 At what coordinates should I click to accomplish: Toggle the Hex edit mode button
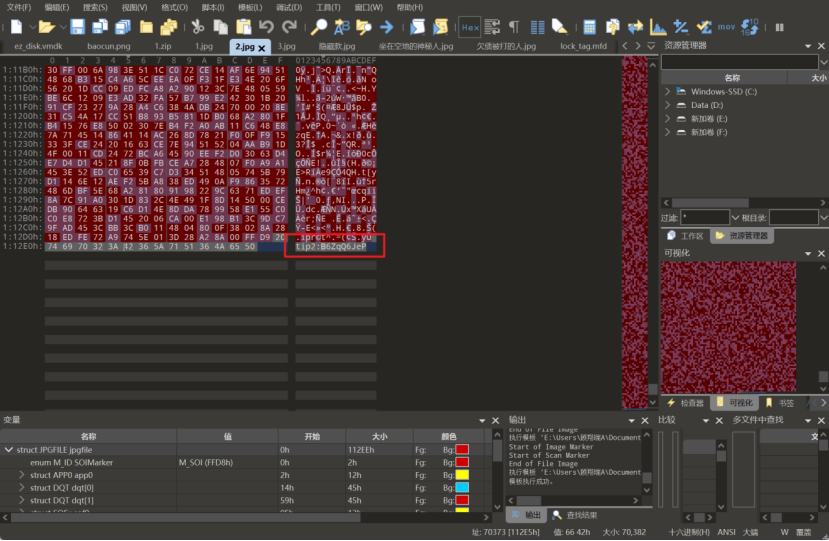click(x=471, y=27)
